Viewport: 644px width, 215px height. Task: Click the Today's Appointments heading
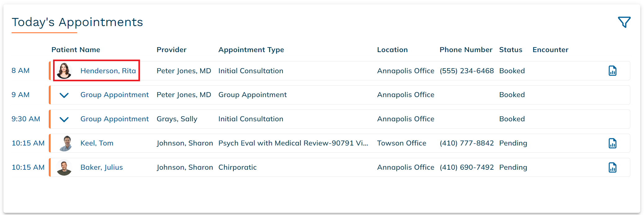(77, 22)
